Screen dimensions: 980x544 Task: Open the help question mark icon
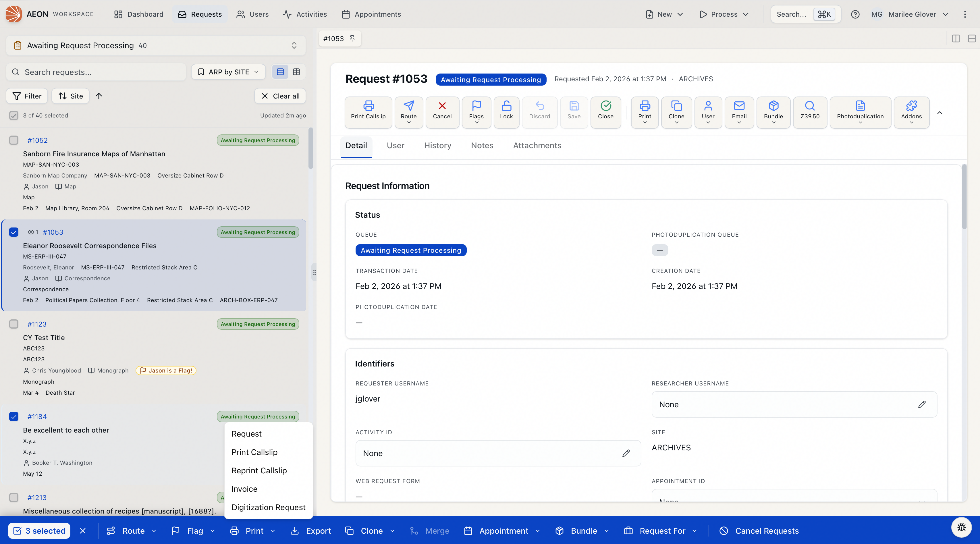855,14
